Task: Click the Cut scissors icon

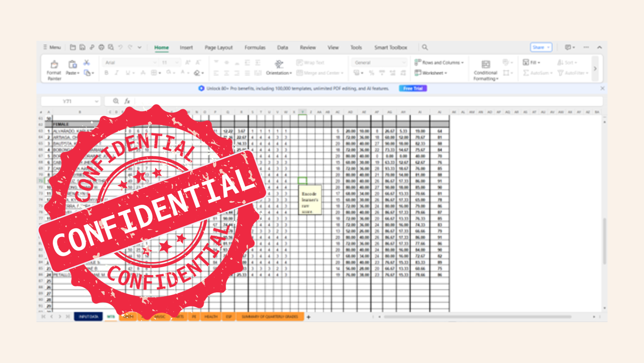Action: pyautogui.click(x=87, y=62)
